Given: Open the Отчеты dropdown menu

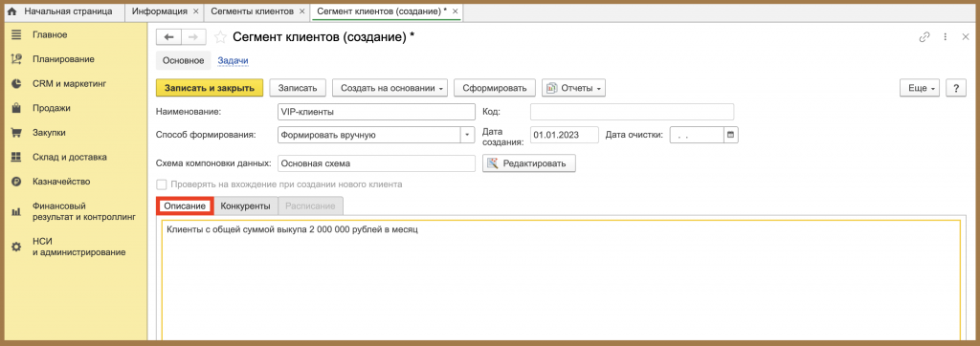Looking at the screenshot, I should (574, 88).
